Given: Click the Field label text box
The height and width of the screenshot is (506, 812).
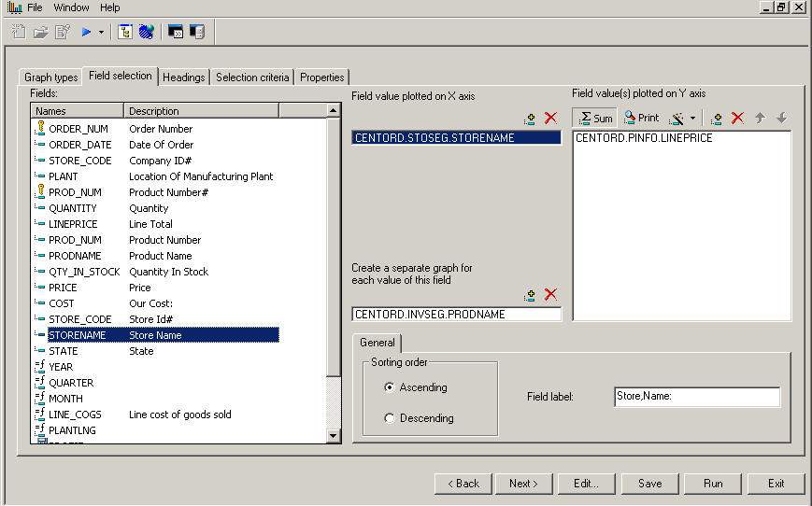Looking at the screenshot, I should [696, 397].
